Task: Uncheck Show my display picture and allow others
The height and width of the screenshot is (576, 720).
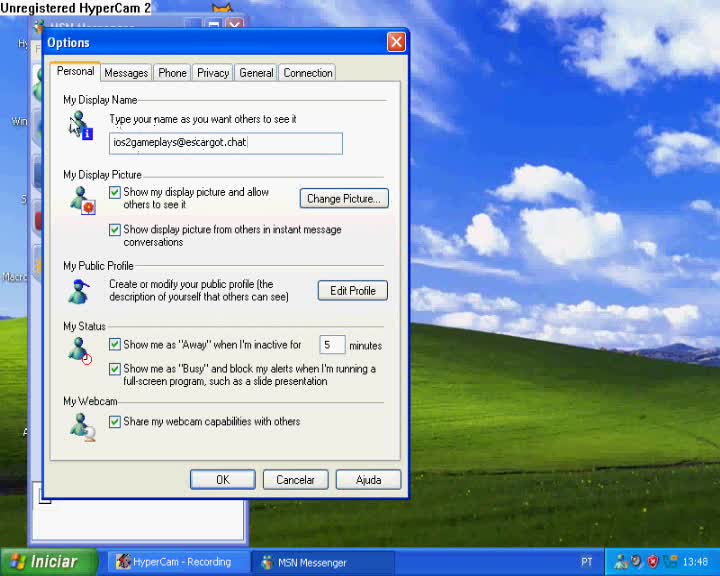Action: (x=115, y=192)
